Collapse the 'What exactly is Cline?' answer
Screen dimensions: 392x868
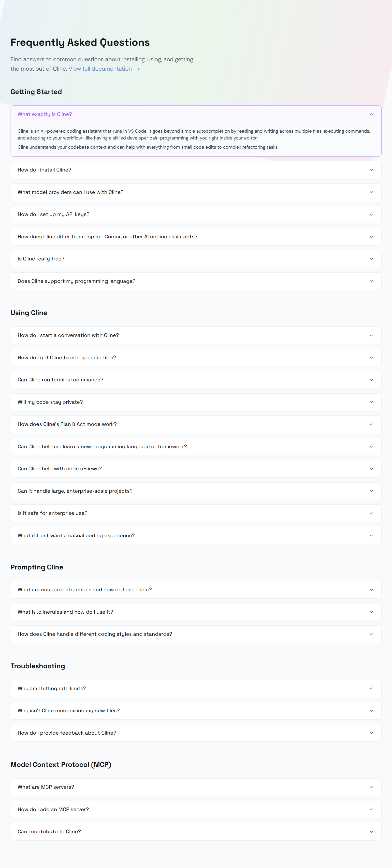pos(371,114)
